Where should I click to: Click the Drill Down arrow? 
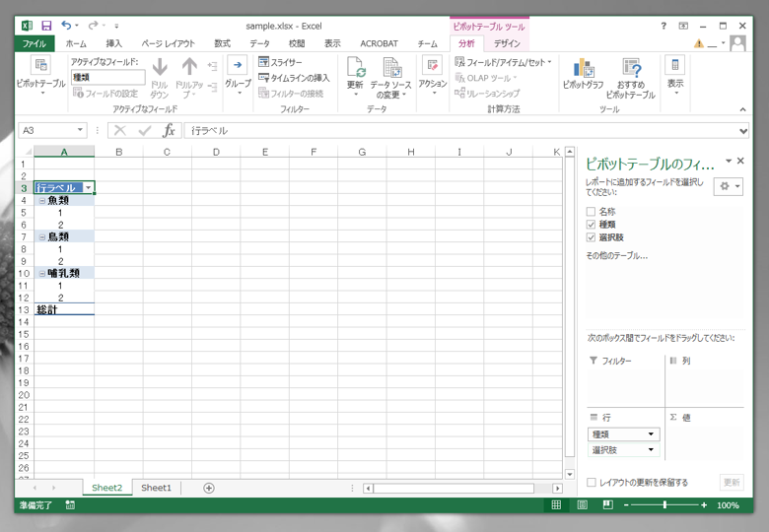160,79
